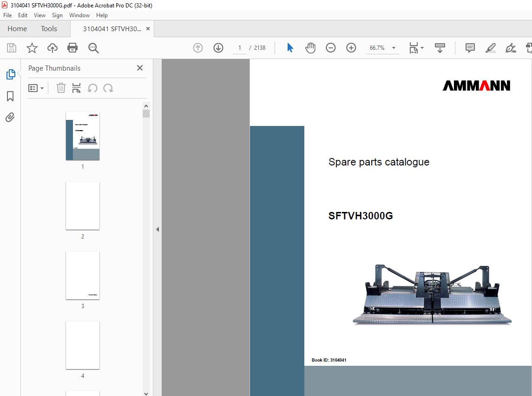Screen dimensions: 532x396
Task: Click the thumbnail panel scrollbar thumb
Action: (146, 114)
